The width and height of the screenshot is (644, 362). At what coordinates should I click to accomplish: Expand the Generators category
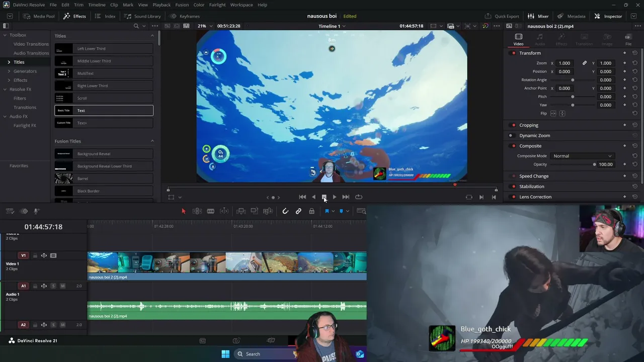[x=9, y=71]
